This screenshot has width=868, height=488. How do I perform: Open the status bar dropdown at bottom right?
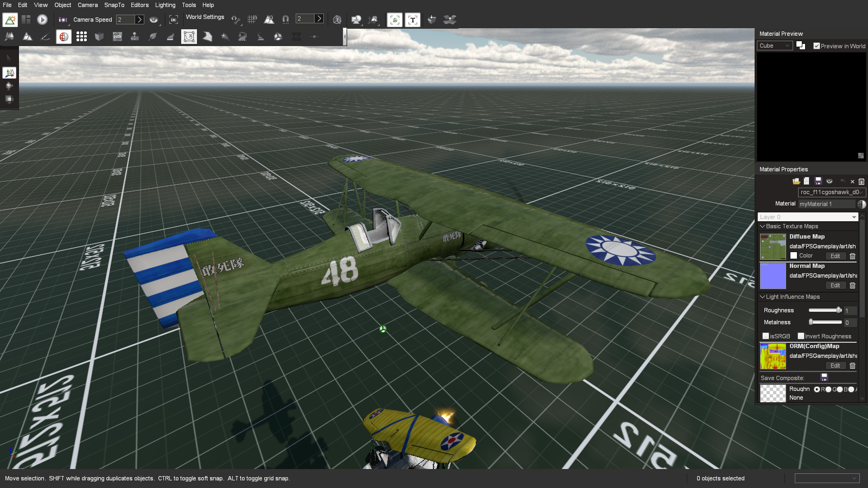pos(827,478)
